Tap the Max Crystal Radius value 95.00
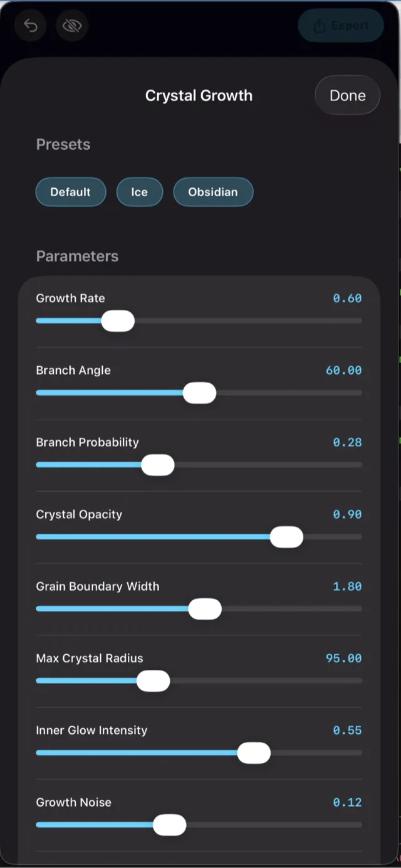This screenshot has width=401, height=868. [x=343, y=658]
